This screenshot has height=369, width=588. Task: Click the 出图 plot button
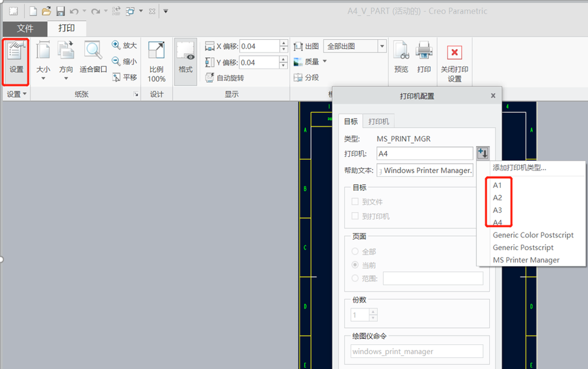307,46
